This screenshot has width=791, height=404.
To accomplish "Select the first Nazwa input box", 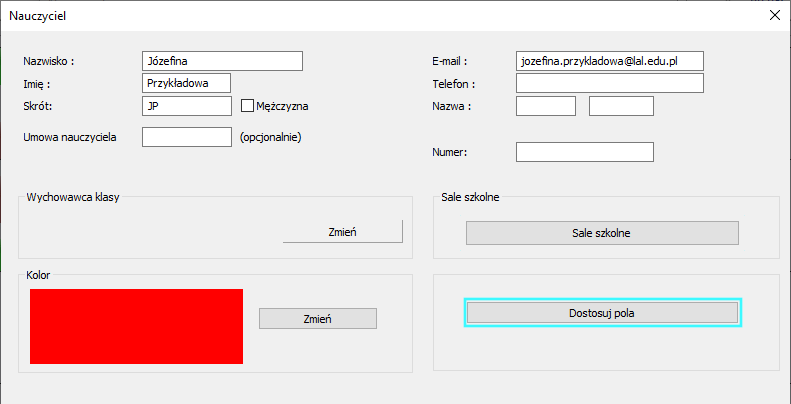I will click(546, 106).
